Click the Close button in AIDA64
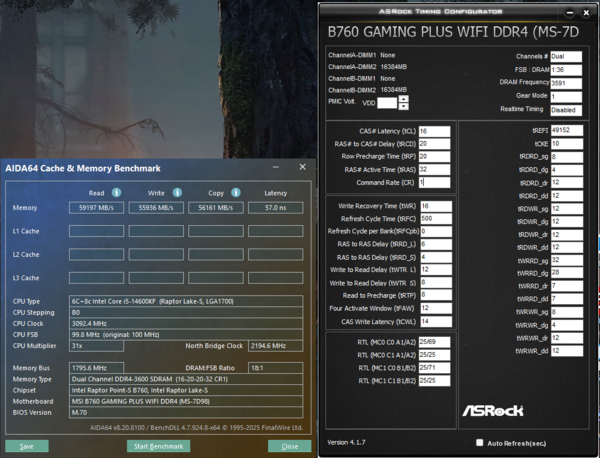 [290, 446]
